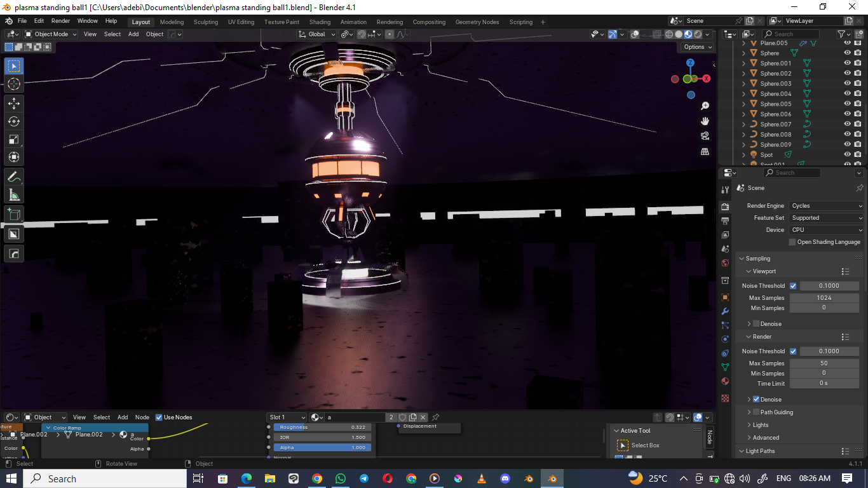Enable Path Guiding checkbox
The image size is (868, 488).
click(756, 412)
